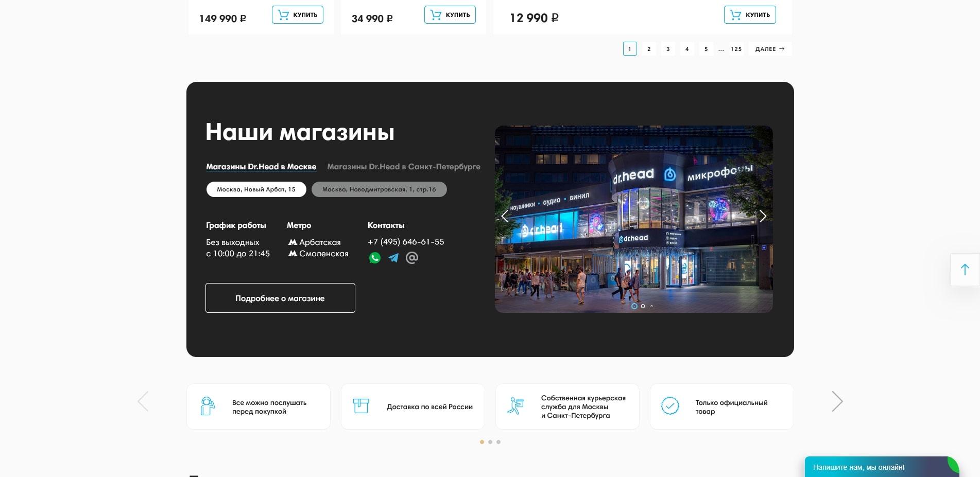The width and height of the screenshot is (980, 477).
Task: Show previous store photo in gallery
Action: 505,217
